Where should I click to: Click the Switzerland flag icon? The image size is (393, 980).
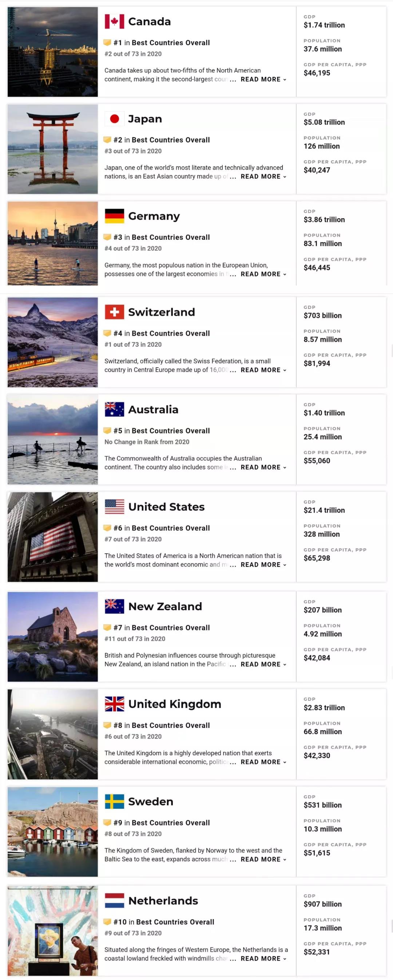click(114, 312)
